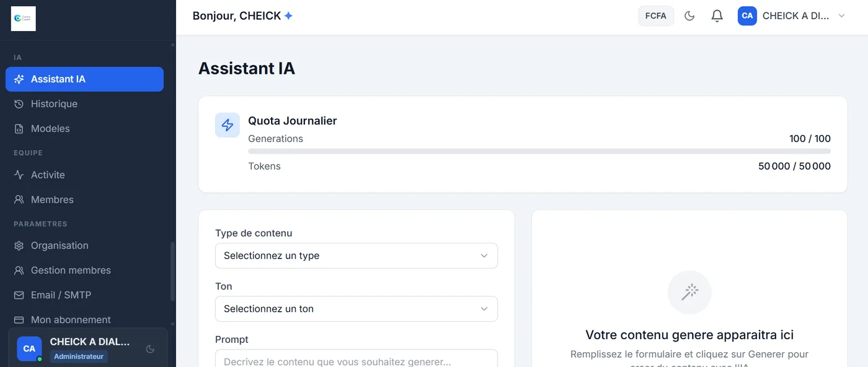Click the Membres people icon

point(19,200)
